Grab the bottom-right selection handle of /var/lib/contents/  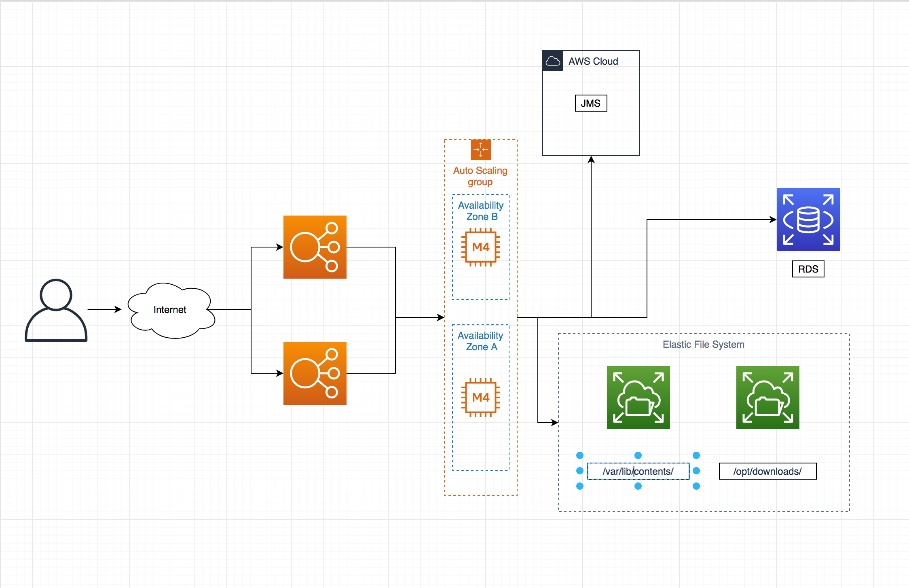pos(696,486)
